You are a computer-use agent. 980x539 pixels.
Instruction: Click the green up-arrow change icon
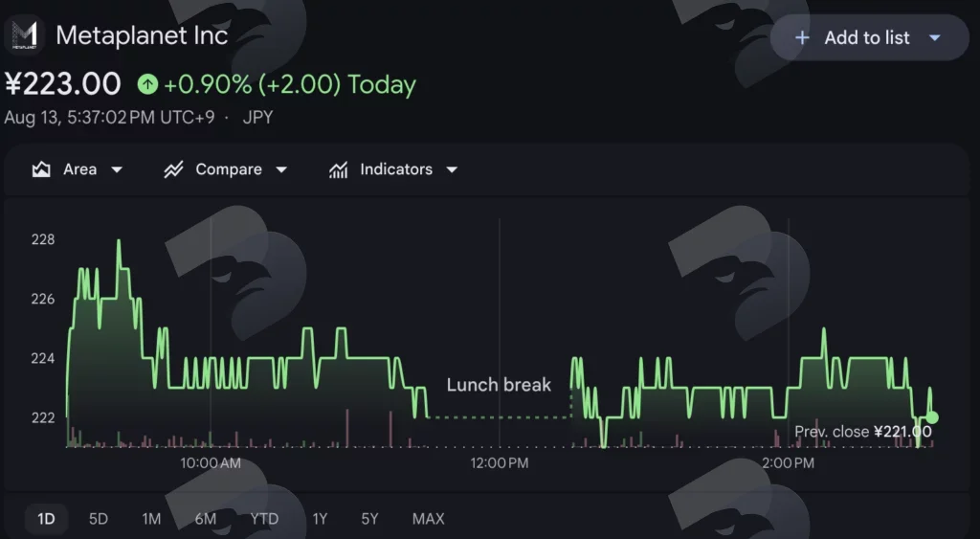point(148,84)
